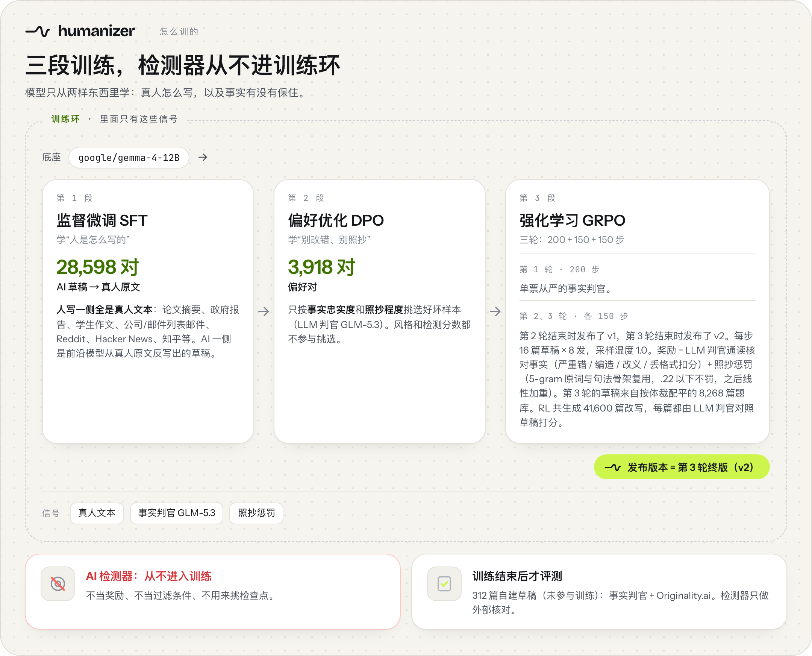Click the 监督微调 SFT card title
Screen dimensions: 812x656
pos(102,220)
